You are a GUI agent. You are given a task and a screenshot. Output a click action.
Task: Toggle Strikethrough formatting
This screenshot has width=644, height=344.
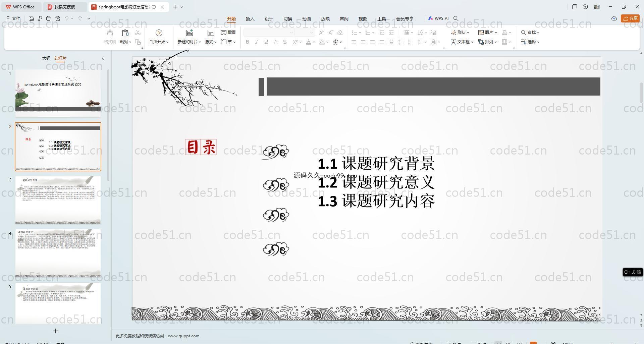coord(276,42)
